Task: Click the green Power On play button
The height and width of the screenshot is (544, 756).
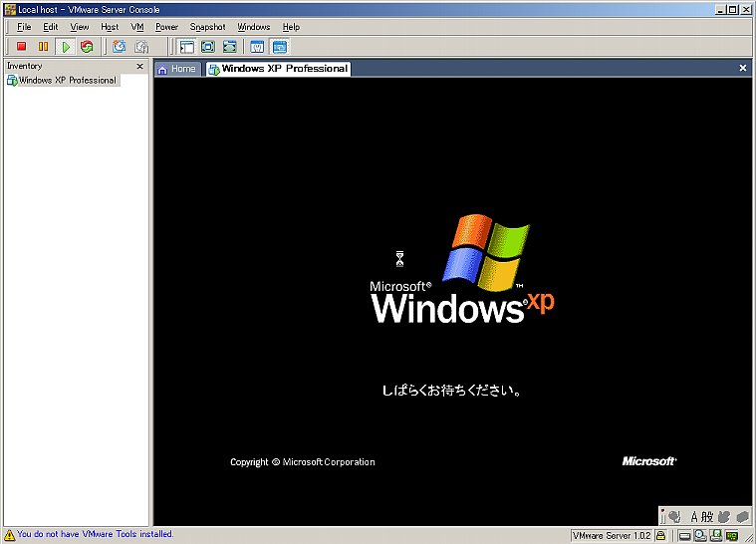Action: tap(66, 46)
